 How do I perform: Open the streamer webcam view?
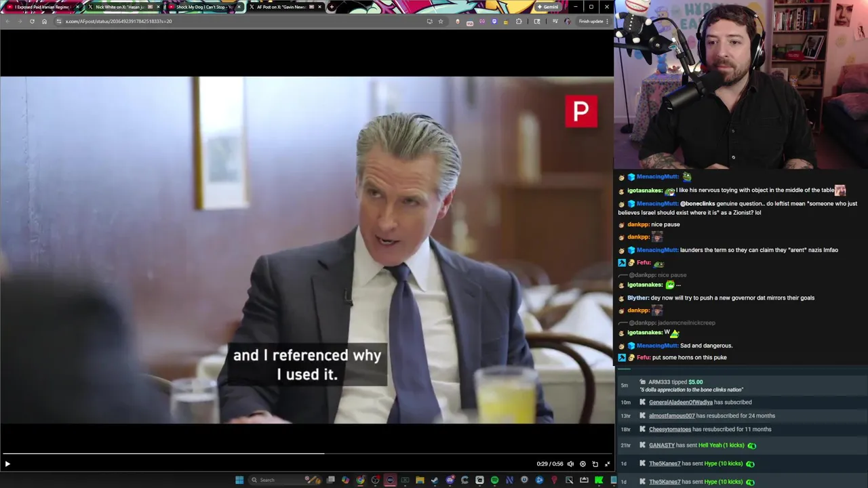click(x=741, y=85)
